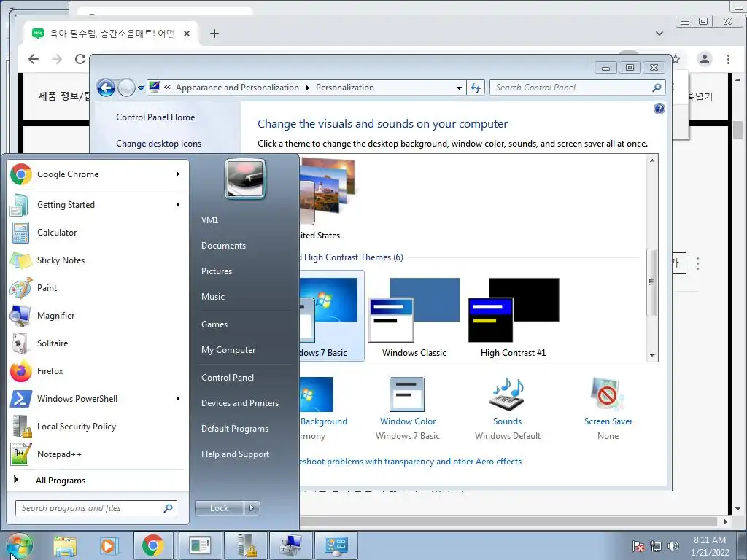Image resolution: width=747 pixels, height=560 pixels.
Task: Click the user account picture in Start menu
Action: 245,179
